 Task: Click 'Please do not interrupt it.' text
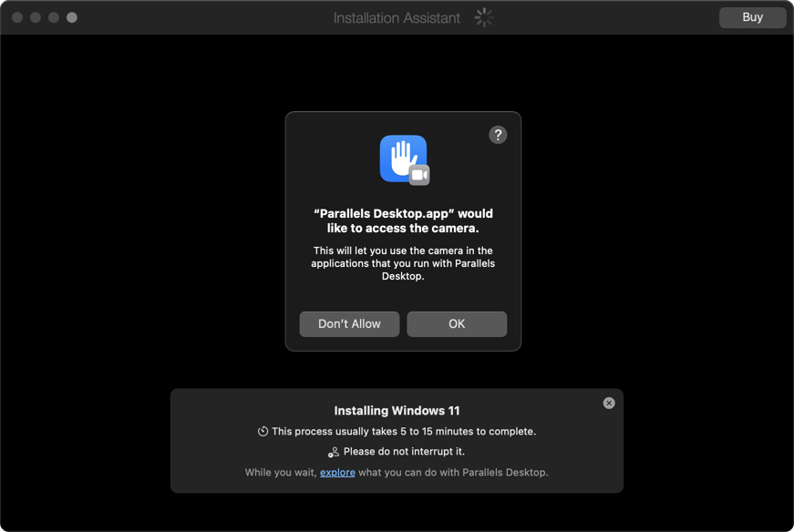404,452
